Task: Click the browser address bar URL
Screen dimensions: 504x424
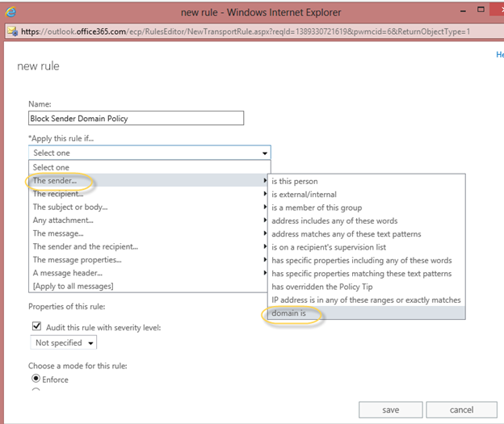Action: [246, 31]
